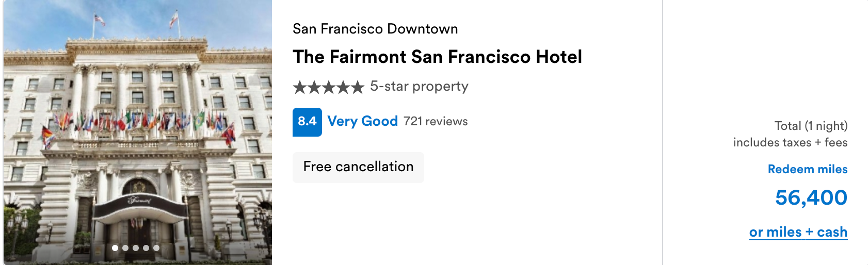868x265 pixels.
Task: Click the five-star rating icons
Action: (x=328, y=87)
